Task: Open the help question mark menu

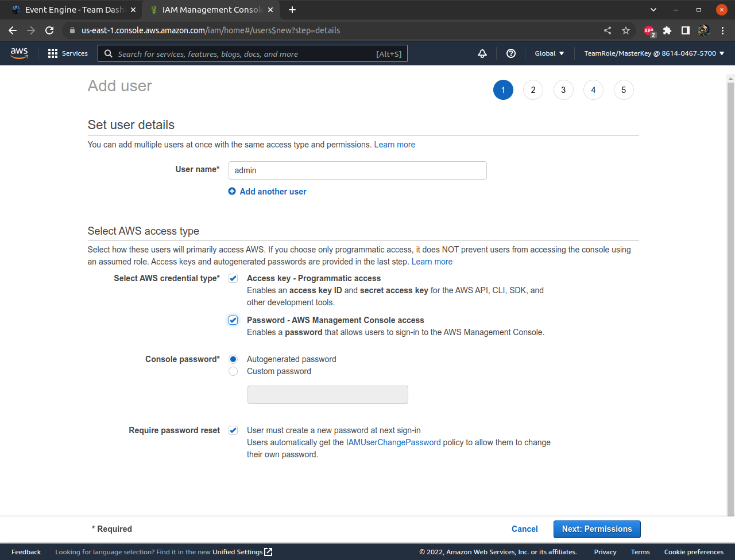Action: coord(511,53)
